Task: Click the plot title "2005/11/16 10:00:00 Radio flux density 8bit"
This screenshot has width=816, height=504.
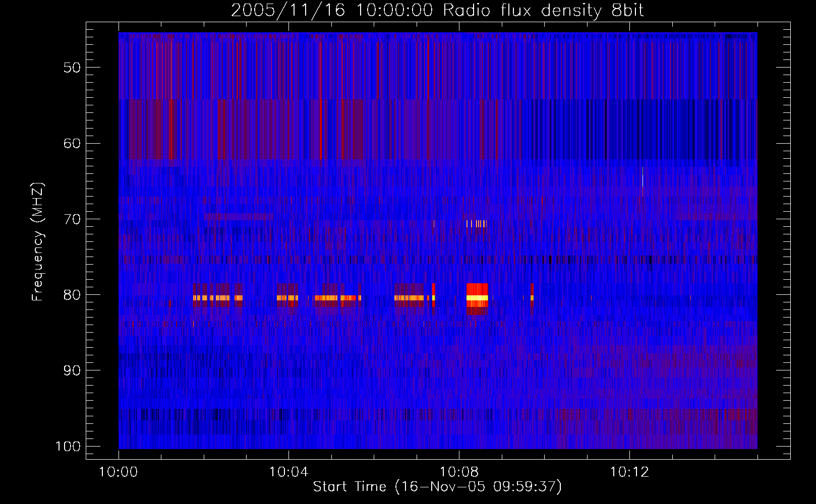Action: [437, 10]
